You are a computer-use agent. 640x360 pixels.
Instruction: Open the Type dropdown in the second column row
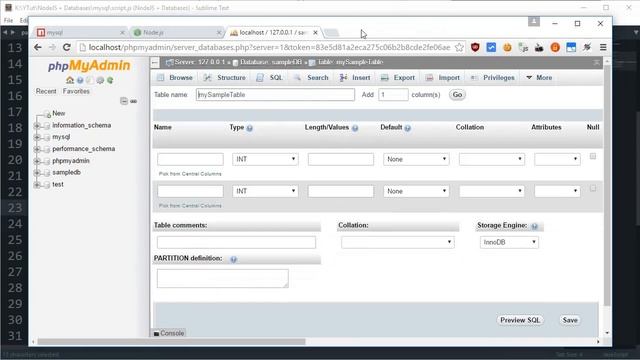point(265,191)
